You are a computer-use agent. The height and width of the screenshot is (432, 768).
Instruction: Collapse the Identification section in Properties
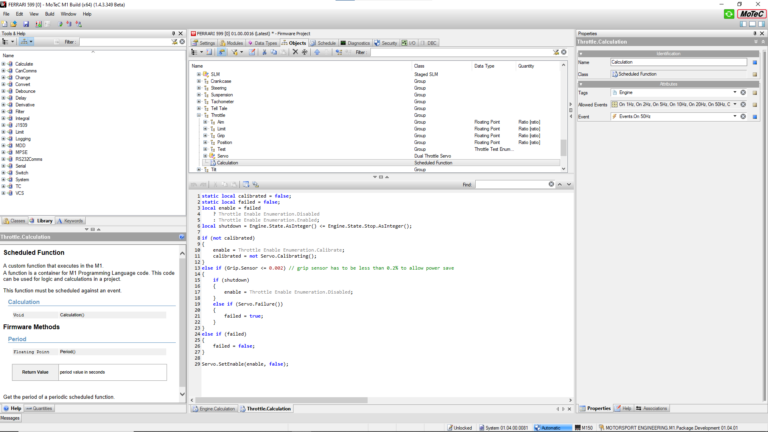coord(581,53)
